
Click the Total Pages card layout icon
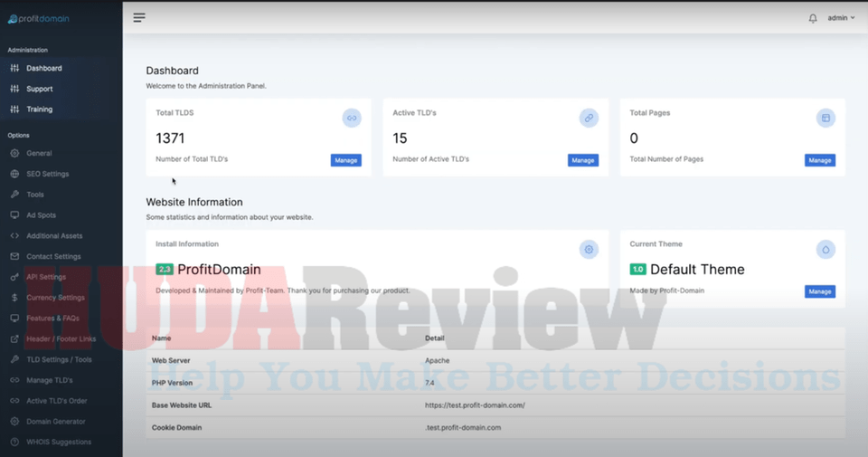[x=826, y=118]
